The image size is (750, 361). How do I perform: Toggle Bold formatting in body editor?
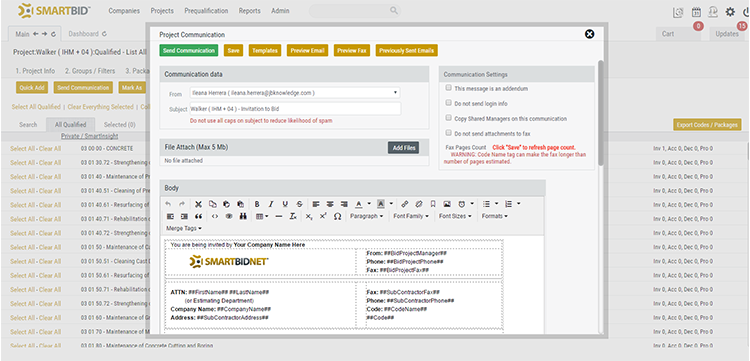coord(257,204)
